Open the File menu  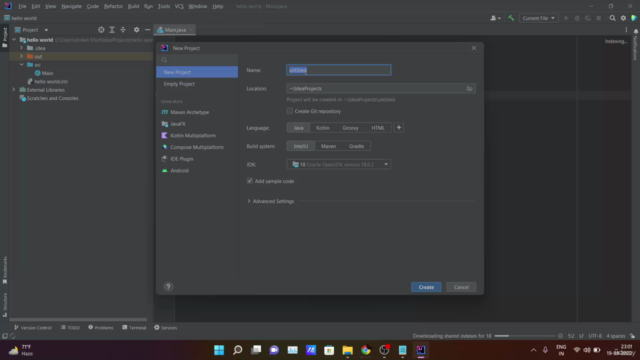click(22, 6)
